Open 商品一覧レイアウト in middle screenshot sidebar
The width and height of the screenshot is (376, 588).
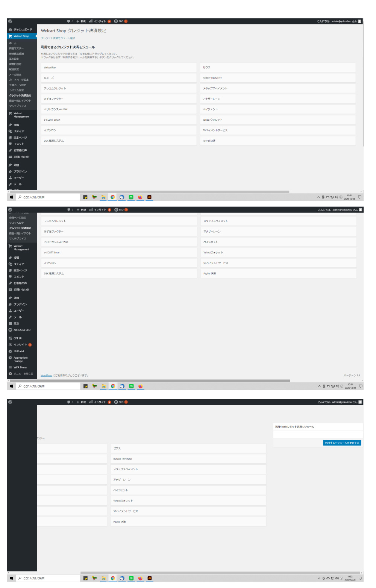20,233
